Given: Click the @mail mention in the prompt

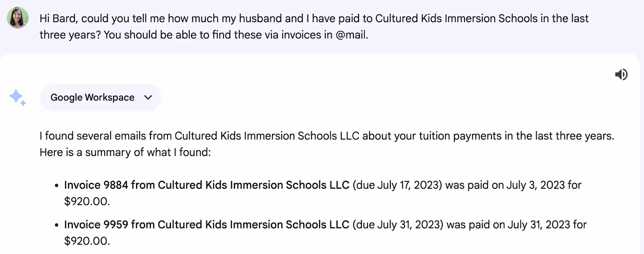Looking at the screenshot, I should (x=351, y=35).
